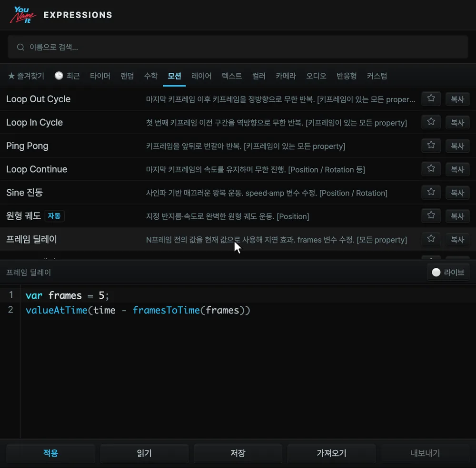This screenshot has width=476, height=468.
Task: Copy the Sine 진동 expression
Action: coord(457,192)
